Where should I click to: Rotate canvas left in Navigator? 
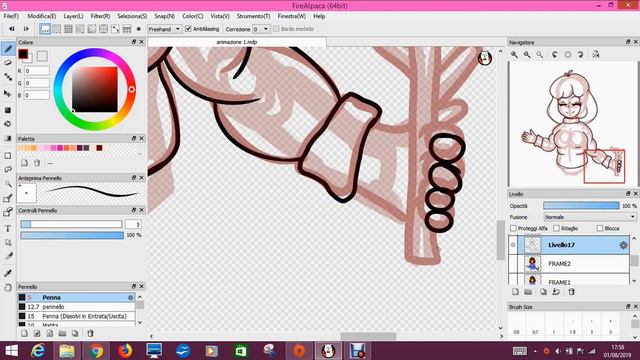point(554,54)
